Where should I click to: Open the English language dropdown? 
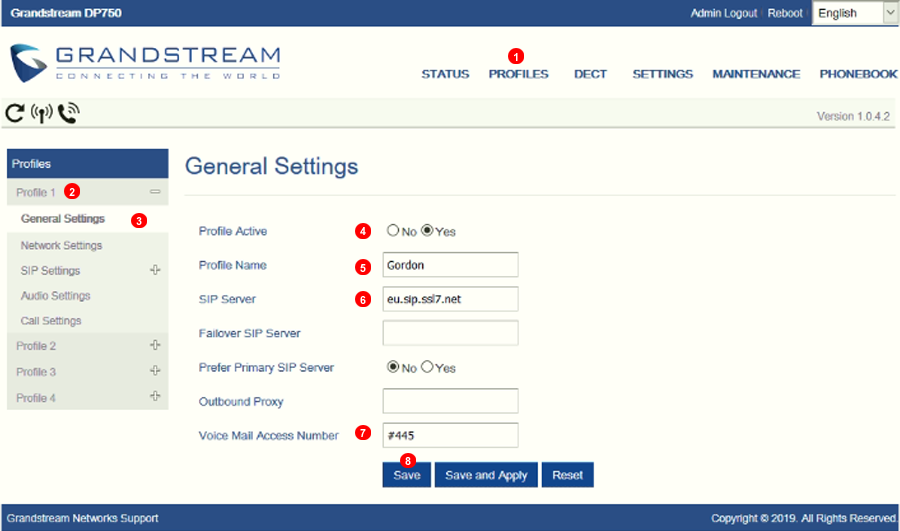tap(855, 13)
